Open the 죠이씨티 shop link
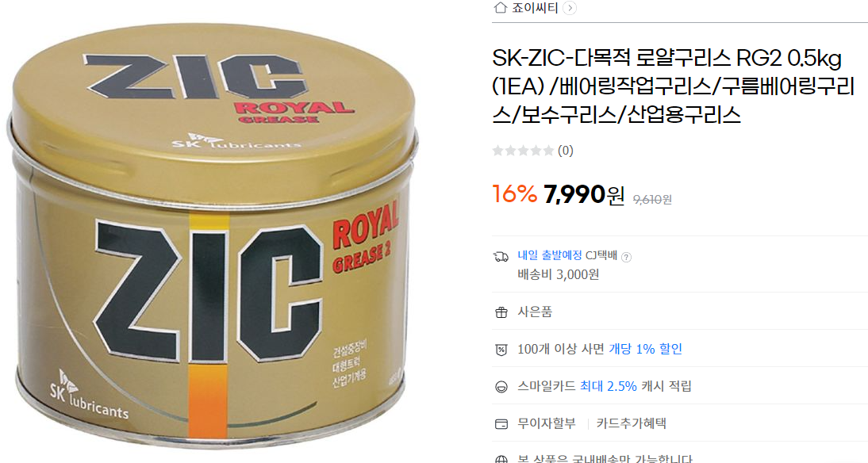 pos(534,8)
